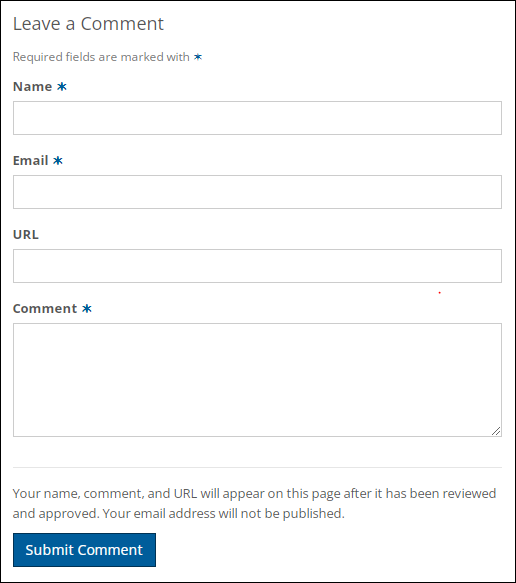Click the Email field label
This screenshot has width=516, height=583.
(x=30, y=161)
